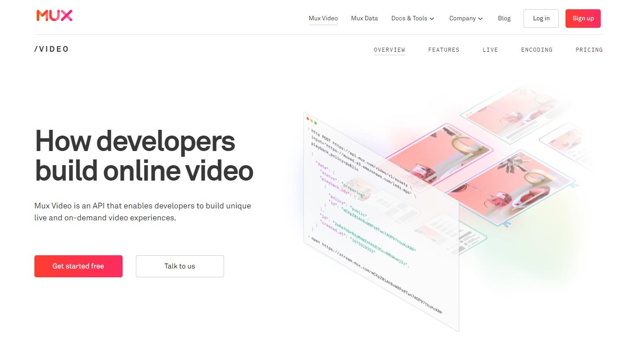Go to Mux Data page
The width and height of the screenshot is (644, 344).
tap(364, 18)
